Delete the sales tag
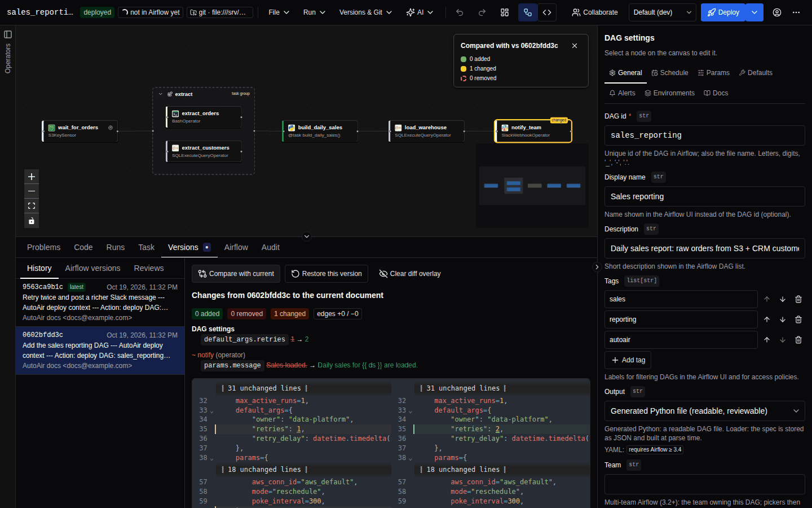Viewport: 812px width, 508px height. click(798, 299)
